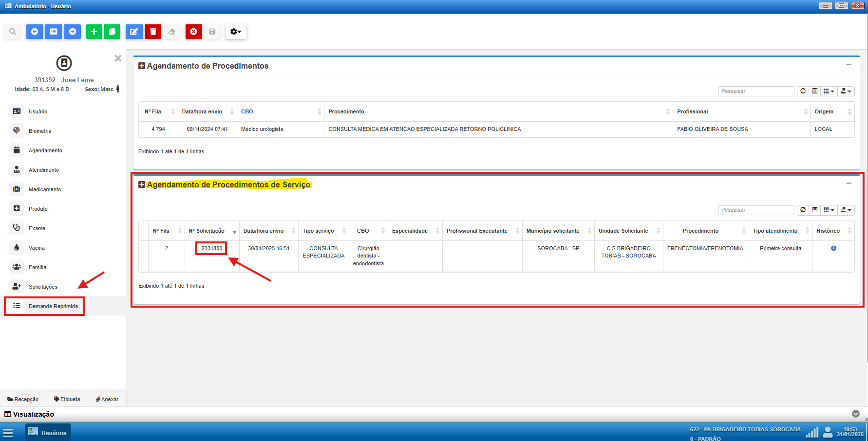The height and width of the screenshot is (441, 868).
Task: Click the blue previous-record arrow button
Action: point(35,32)
